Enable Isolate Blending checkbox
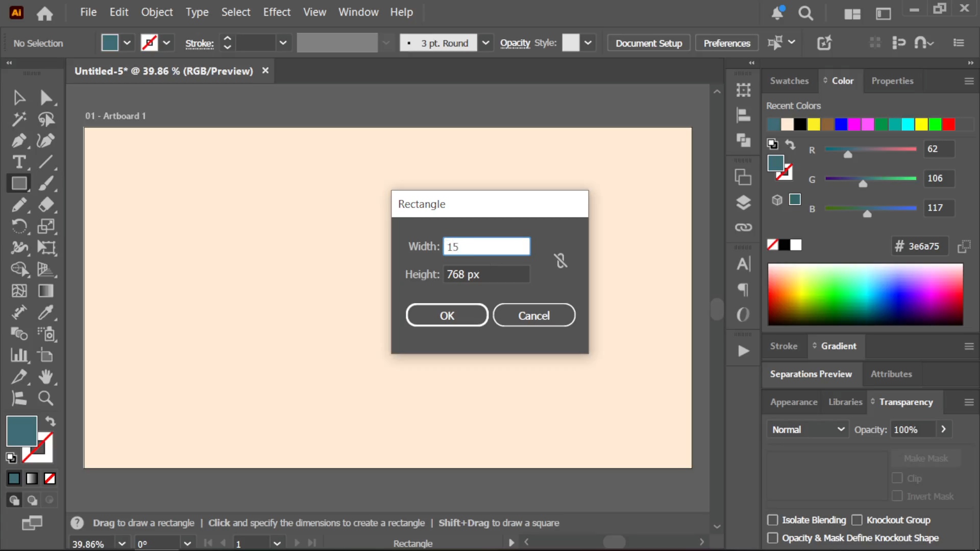980x551 pixels. (x=773, y=520)
